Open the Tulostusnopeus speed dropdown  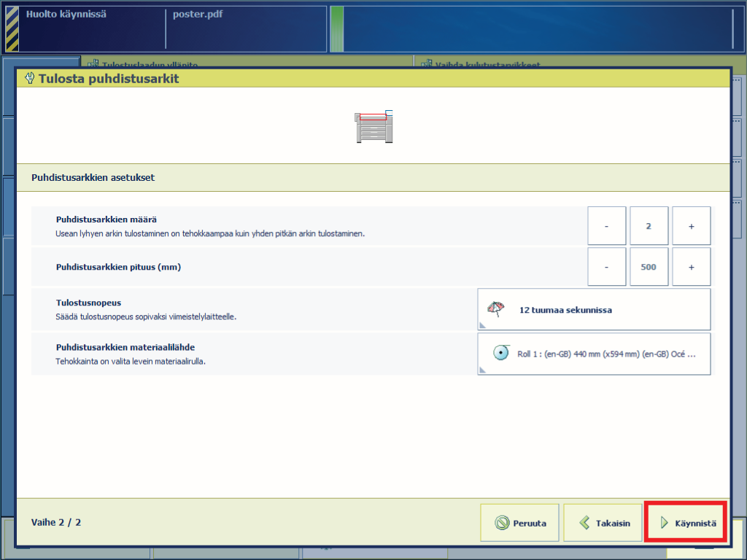[x=594, y=309]
